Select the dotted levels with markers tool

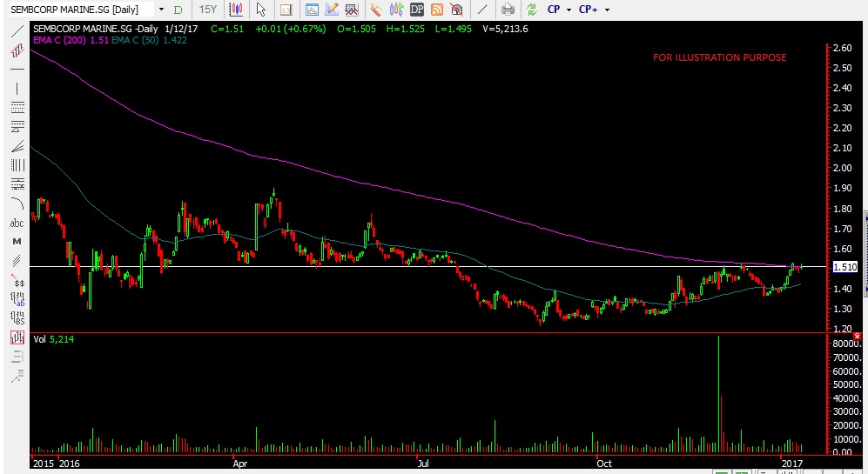pos(17,184)
